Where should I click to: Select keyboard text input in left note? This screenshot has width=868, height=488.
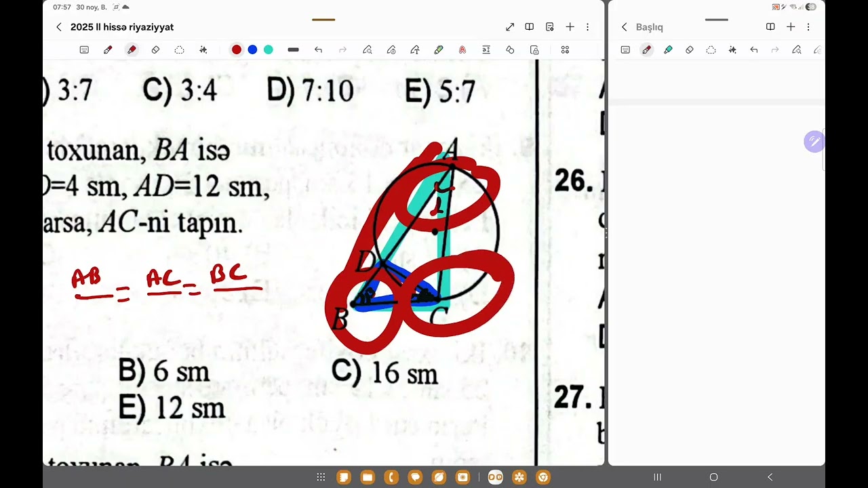click(84, 49)
